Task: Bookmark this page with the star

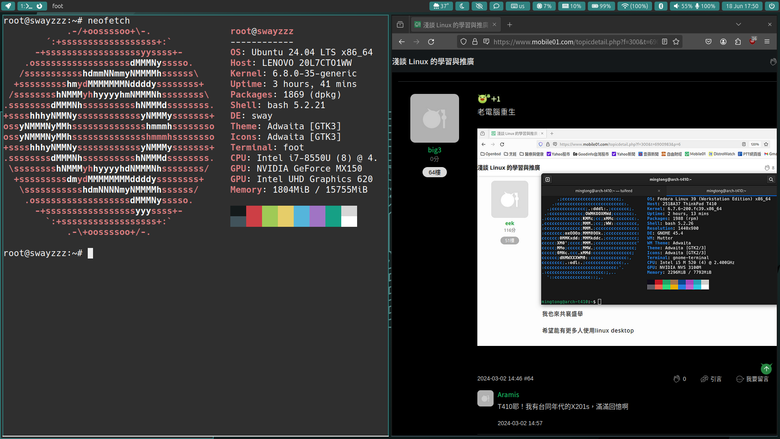Action: (676, 42)
